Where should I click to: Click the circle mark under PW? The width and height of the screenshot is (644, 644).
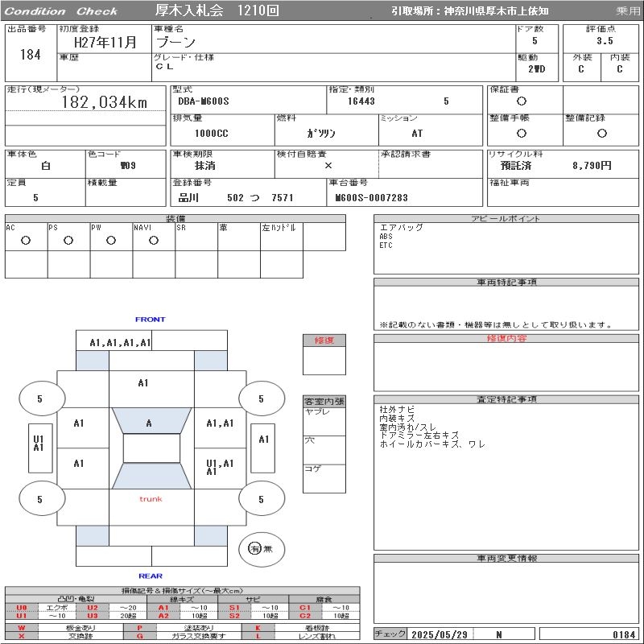[111, 241]
